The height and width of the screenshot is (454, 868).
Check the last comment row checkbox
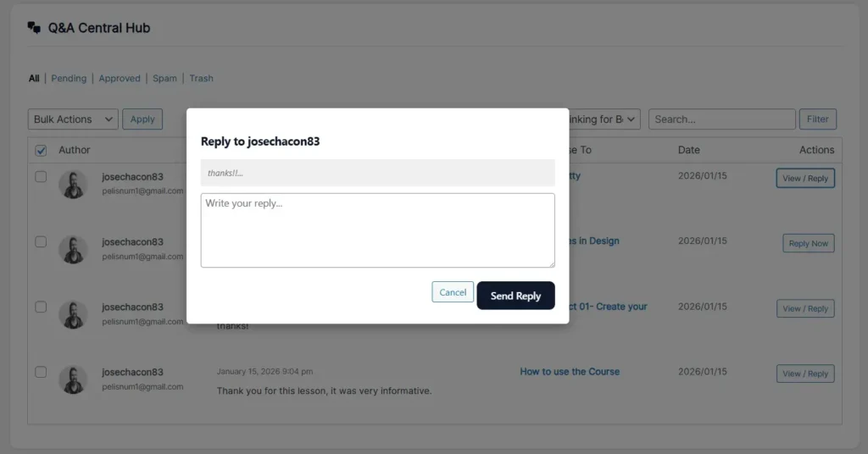click(x=41, y=372)
